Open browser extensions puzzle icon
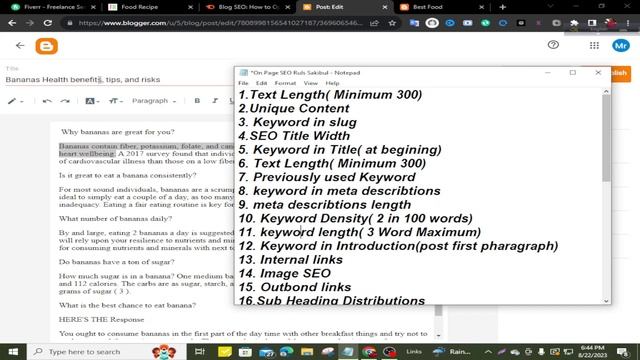 pos(574,23)
